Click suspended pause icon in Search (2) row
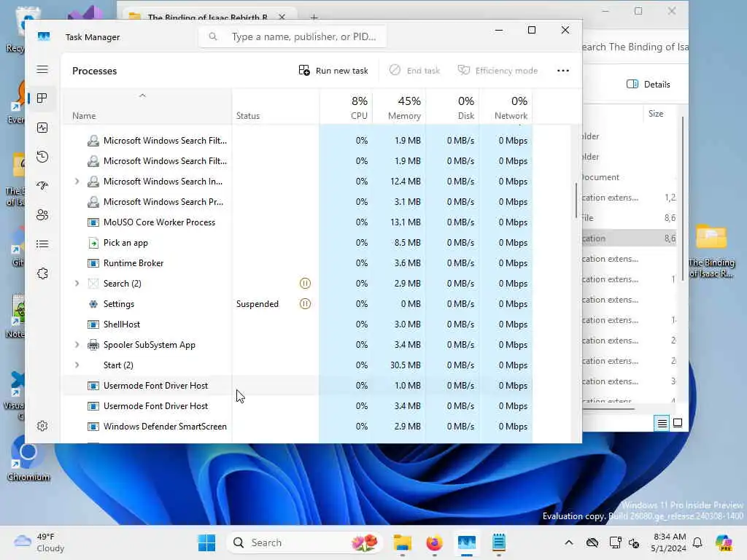 (x=305, y=284)
